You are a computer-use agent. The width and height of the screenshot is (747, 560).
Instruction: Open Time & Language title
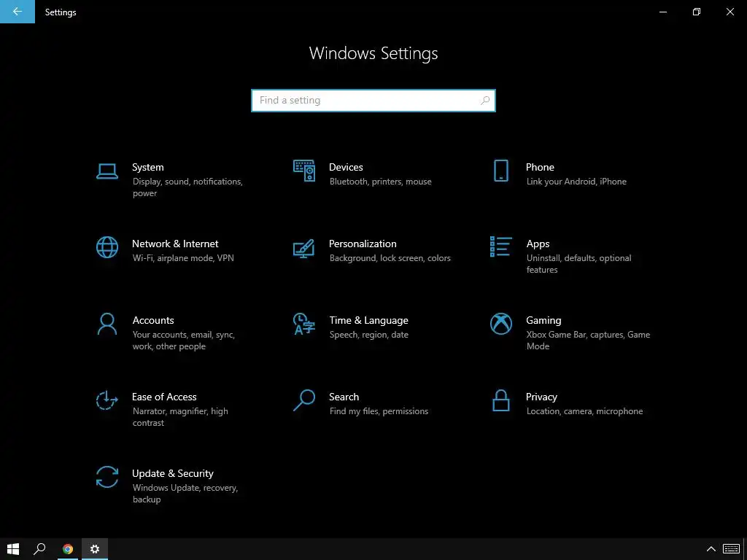point(368,321)
